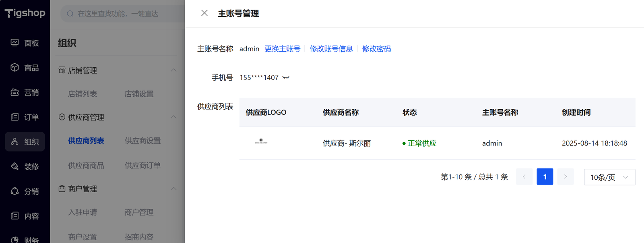This screenshot has height=243, width=644.
Task: Select the 装修 decoration icon
Action: [15, 166]
